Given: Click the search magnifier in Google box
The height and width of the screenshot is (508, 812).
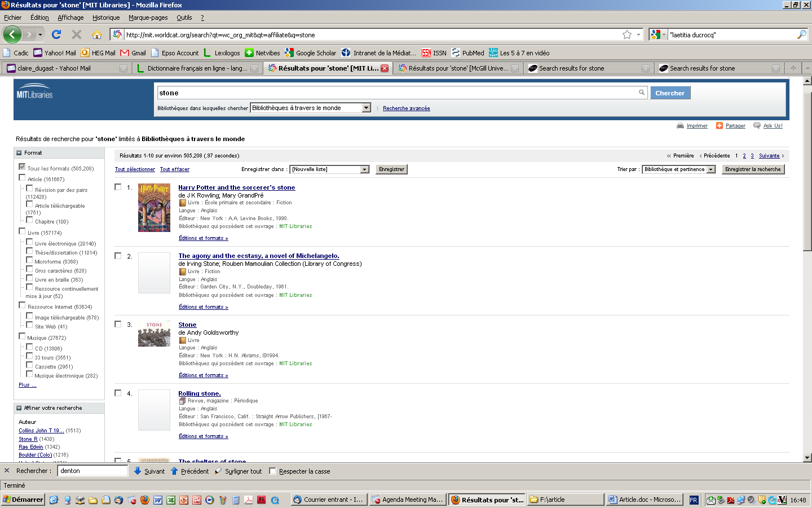Looking at the screenshot, I should click(x=802, y=34).
